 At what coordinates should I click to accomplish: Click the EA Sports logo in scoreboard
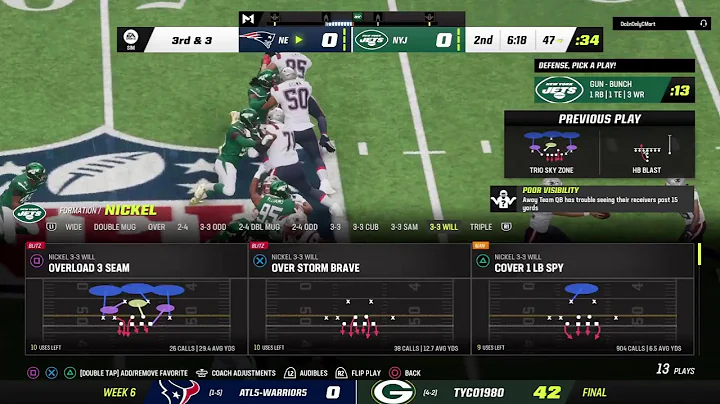(x=131, y=39)
